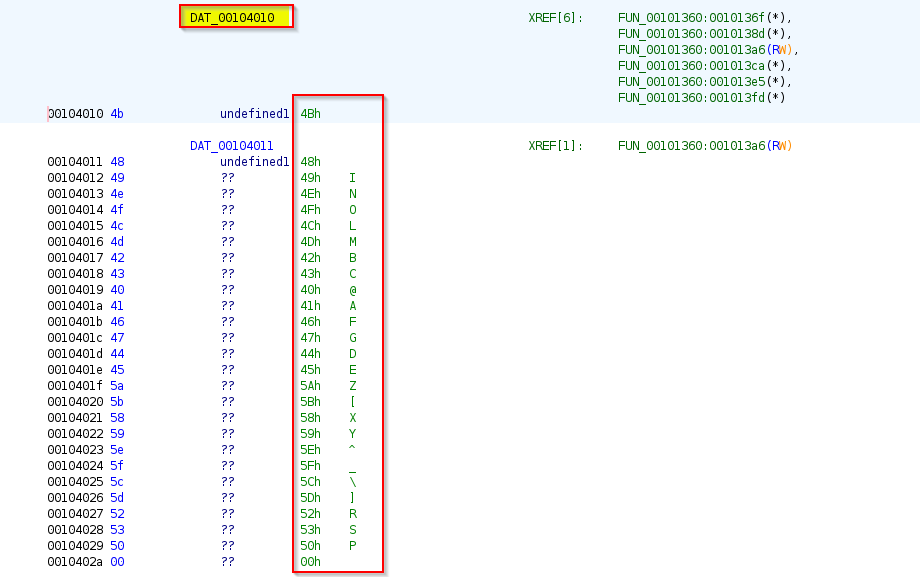Select address 0010401e
This screenshot has height=577, width=920.
(75, 370)
